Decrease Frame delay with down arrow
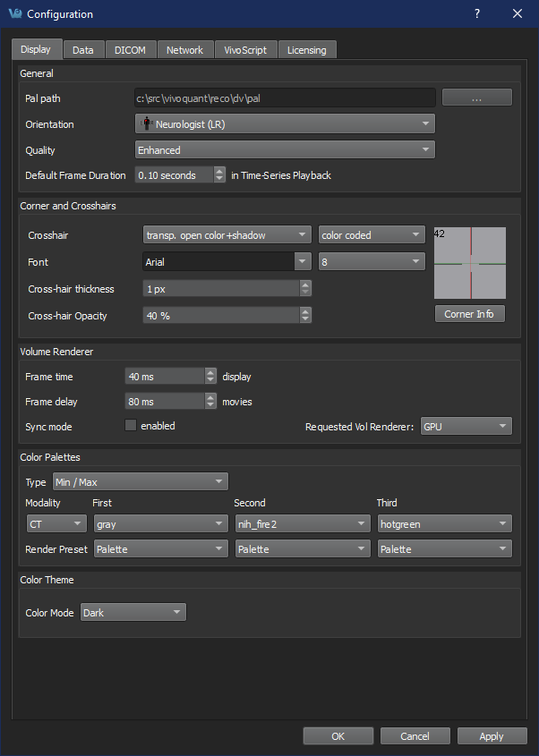The image size is (539, 756). [211, 406]
